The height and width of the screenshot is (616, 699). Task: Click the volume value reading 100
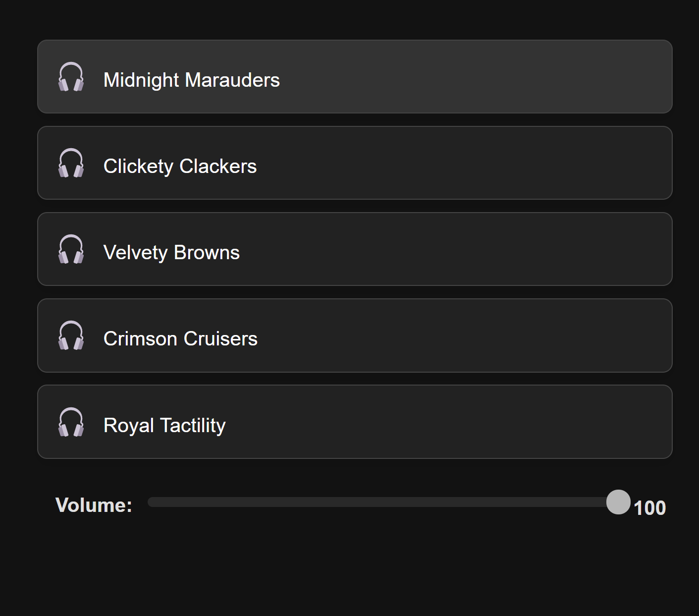[649, 507]
